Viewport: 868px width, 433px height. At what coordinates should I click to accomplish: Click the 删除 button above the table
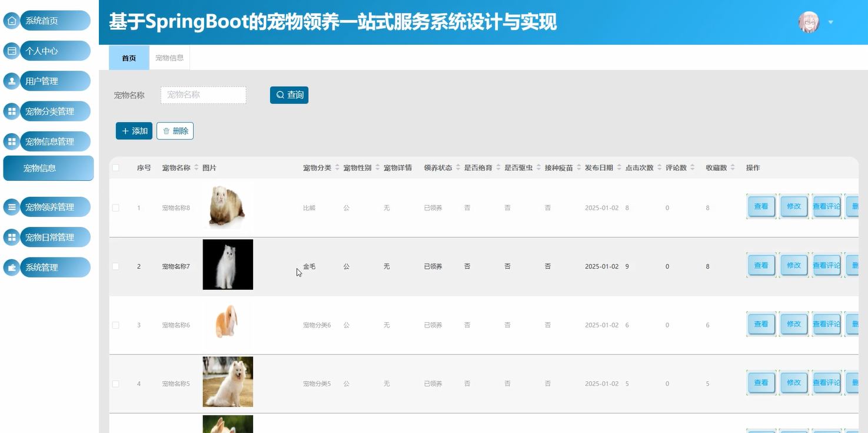coord(175,131)
